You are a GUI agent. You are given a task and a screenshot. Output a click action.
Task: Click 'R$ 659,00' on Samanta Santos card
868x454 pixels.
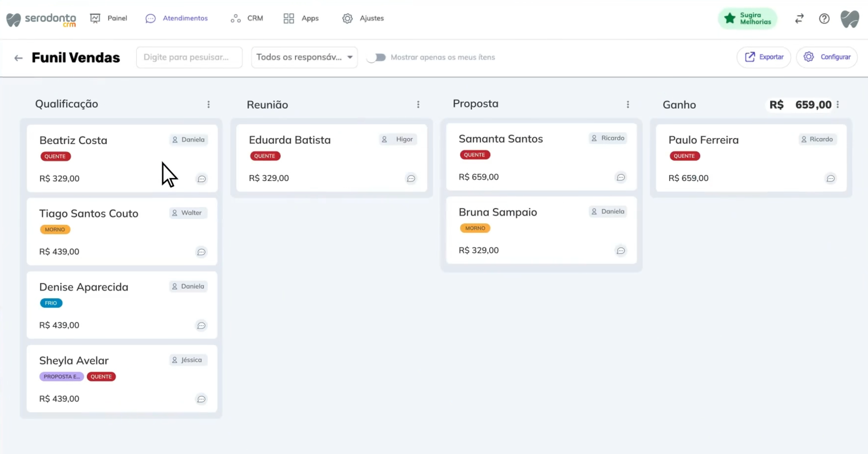(479, 177)
